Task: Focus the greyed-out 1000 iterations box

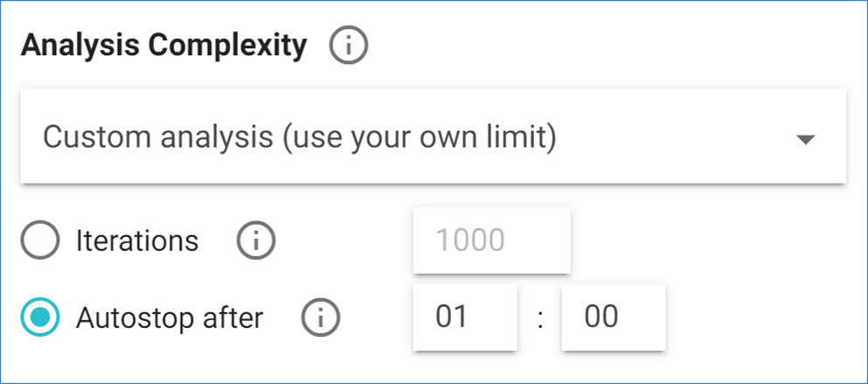Action: click(491, 241)
